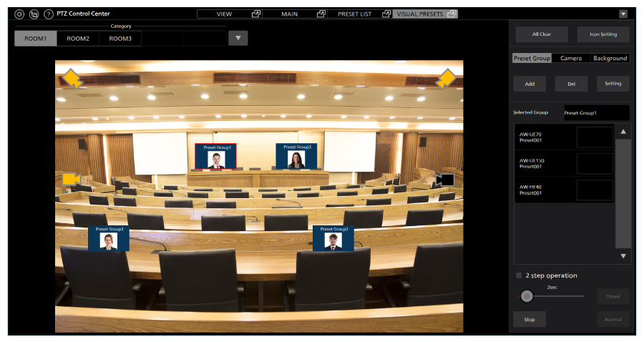This screenshot has width=644, height=342.
Task: Select the red-bordered Preset Group1 thumbnail
Action: click(216, 157)
